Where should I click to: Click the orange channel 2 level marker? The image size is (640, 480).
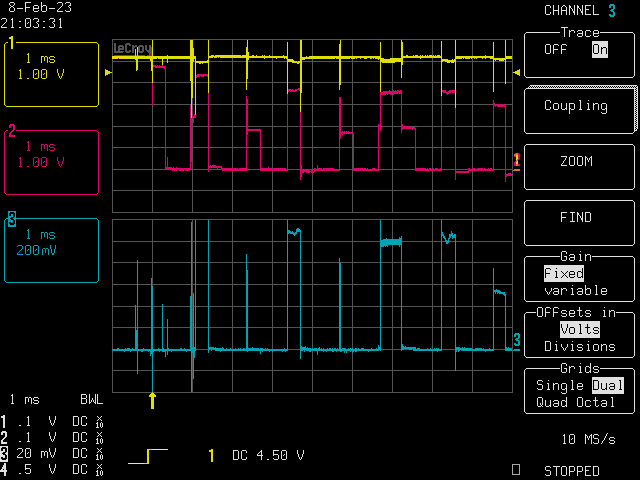coord(516,160)
